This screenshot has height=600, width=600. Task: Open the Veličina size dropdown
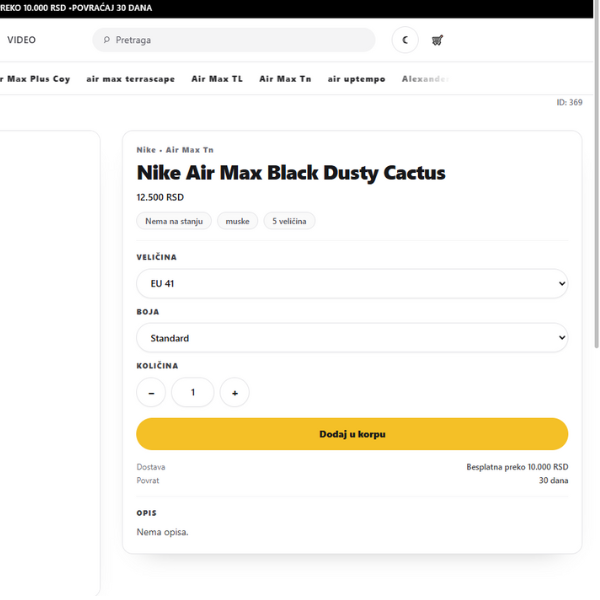352,283
